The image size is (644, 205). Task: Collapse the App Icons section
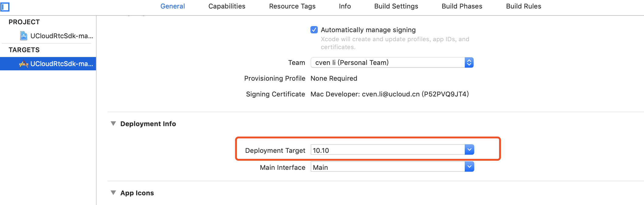pos(113,193)
